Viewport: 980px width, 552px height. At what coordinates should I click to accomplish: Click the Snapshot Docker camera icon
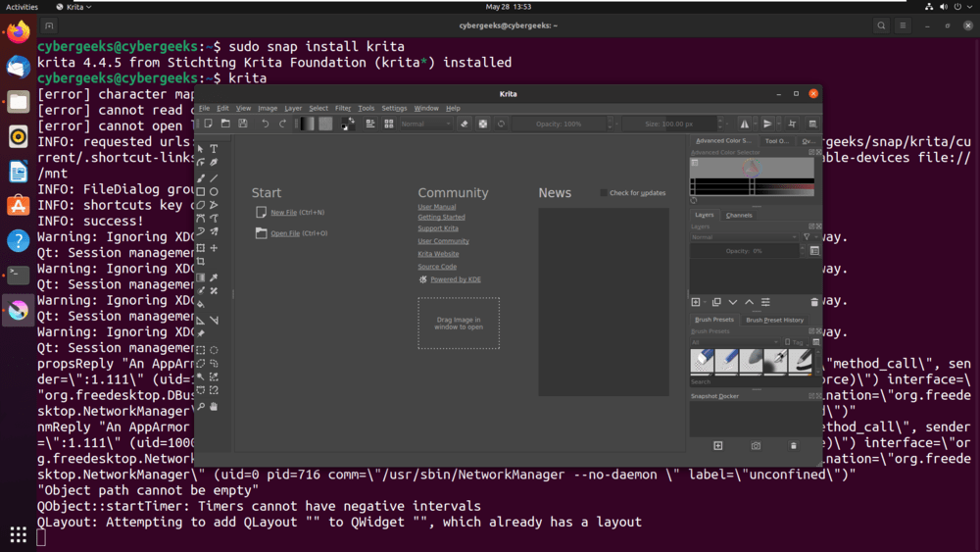pyautogui.click(x=756, y=446)
